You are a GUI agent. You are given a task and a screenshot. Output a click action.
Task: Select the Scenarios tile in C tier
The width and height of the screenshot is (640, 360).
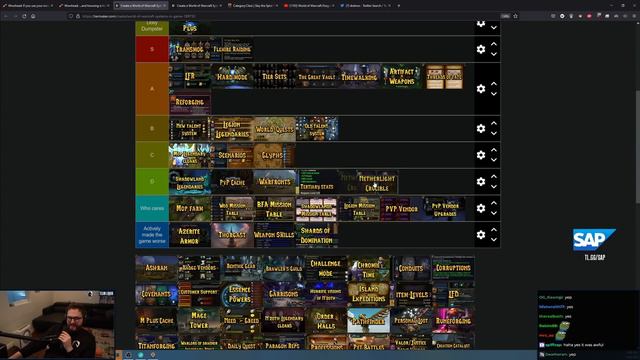pyautogui.click(x=232, y=155)
